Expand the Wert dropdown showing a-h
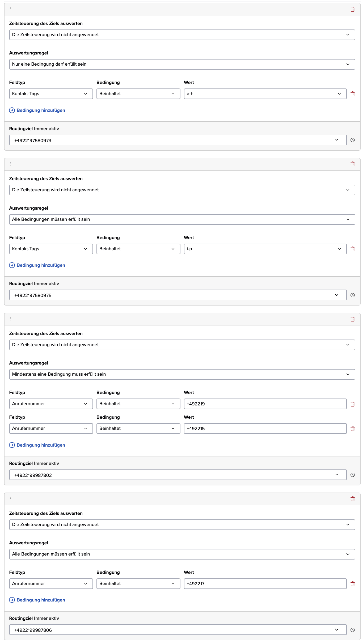The height and width of the screenshot is (644, 363). tap(265, 94)
